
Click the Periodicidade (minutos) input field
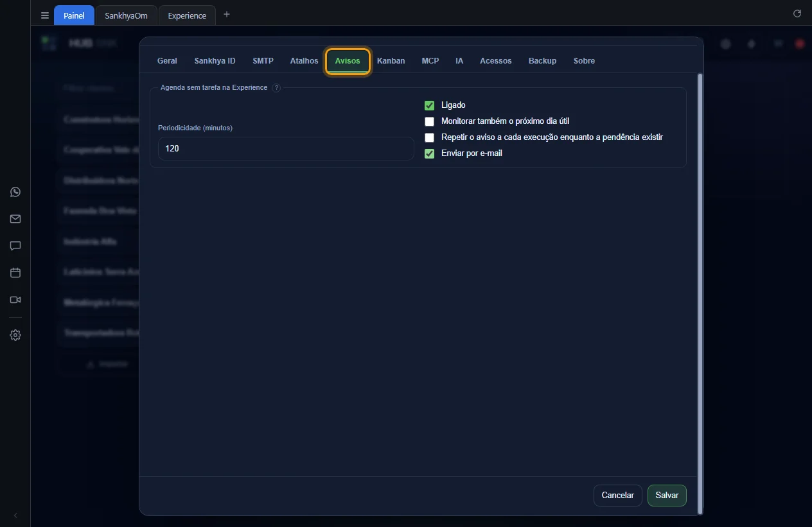(286, 148)
